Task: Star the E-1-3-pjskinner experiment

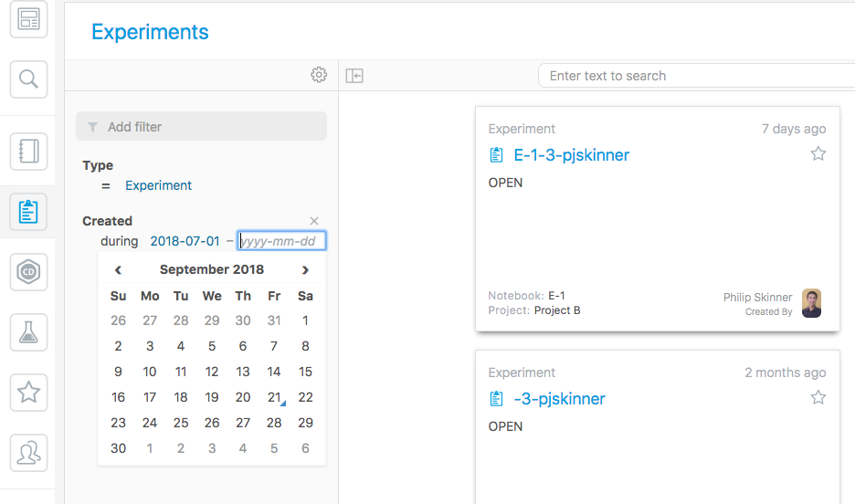Action: coord(818,153)
